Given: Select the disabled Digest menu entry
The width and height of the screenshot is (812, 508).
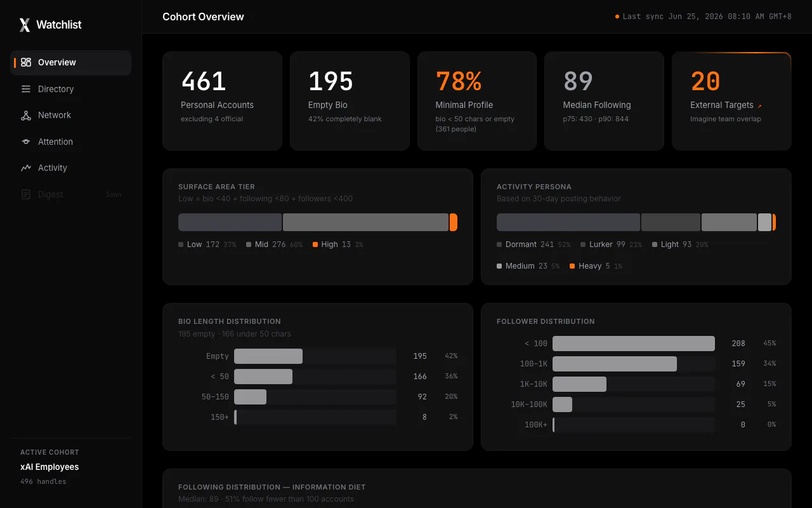Looking at the screenshot, I should (x=71, y=194).
